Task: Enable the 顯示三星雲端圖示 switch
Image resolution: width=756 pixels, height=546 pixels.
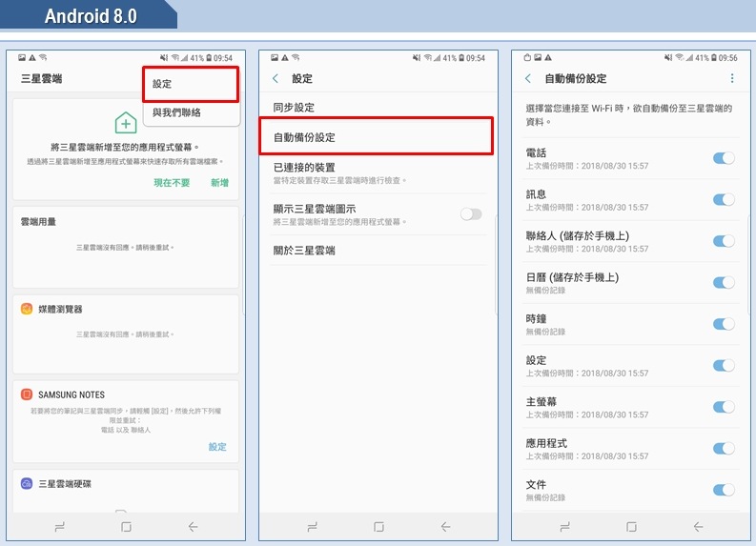Action: [471, 214]
